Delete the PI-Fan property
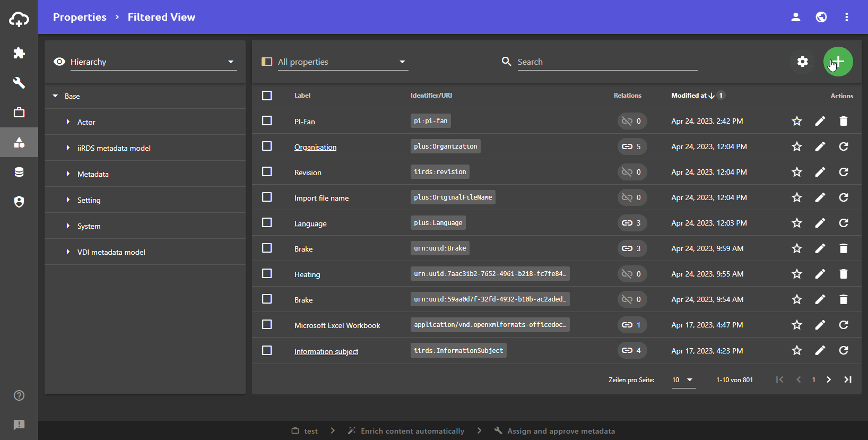The width and height of the screenshot is (868, 440). point(844,121)
